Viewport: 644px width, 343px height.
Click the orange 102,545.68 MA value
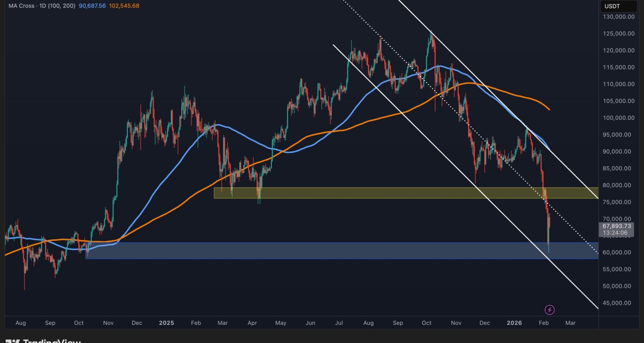pos(124,6)
